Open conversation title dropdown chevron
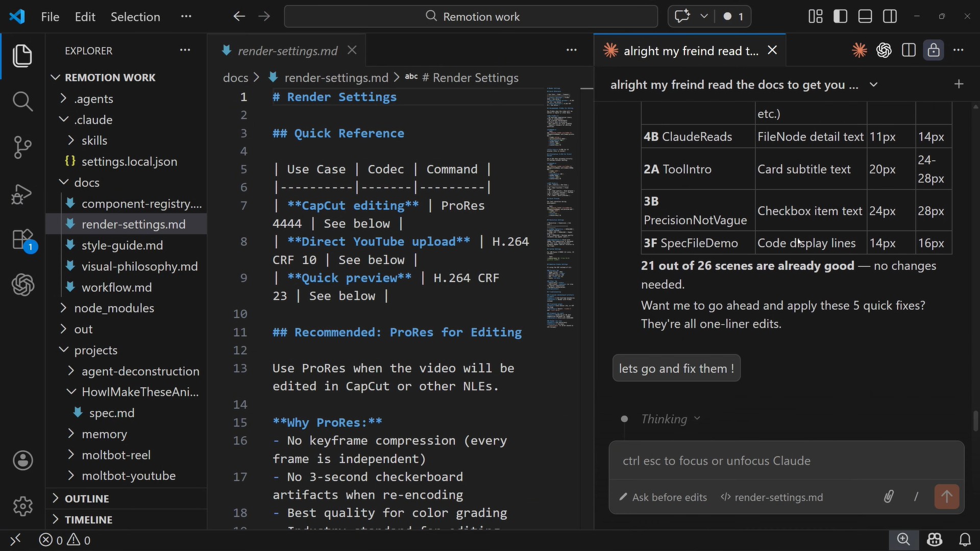 (x=873, y=84)
